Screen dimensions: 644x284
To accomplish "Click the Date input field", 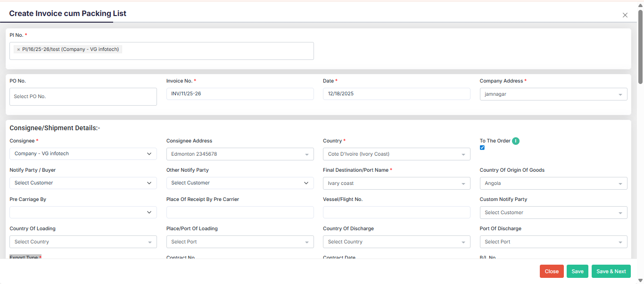I will [396, 94].
